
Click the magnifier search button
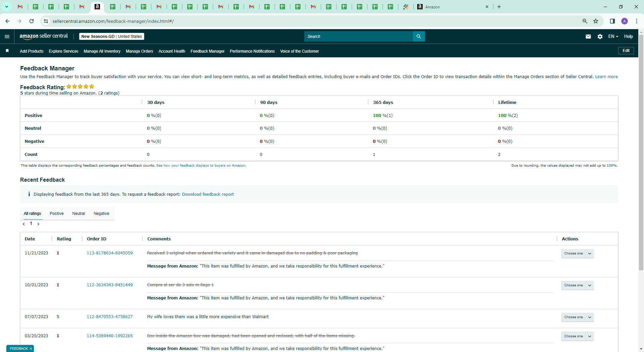pyautogui.click(x=419, y=37)
